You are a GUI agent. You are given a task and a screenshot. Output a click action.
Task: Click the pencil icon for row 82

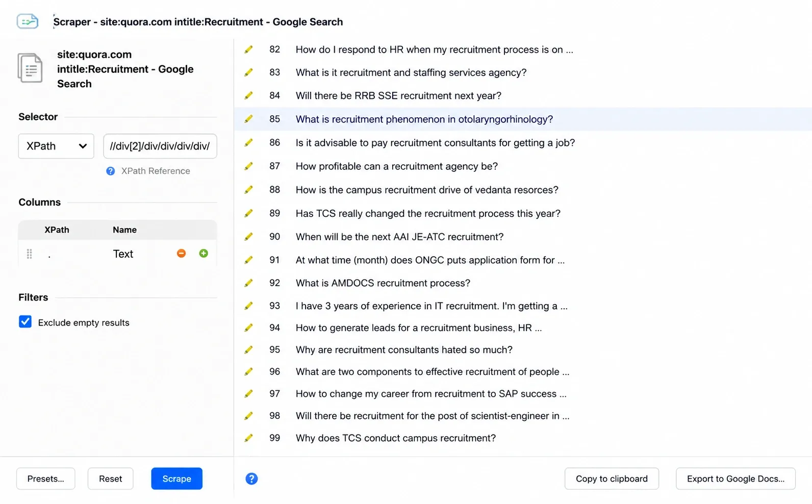click(248, 49)
